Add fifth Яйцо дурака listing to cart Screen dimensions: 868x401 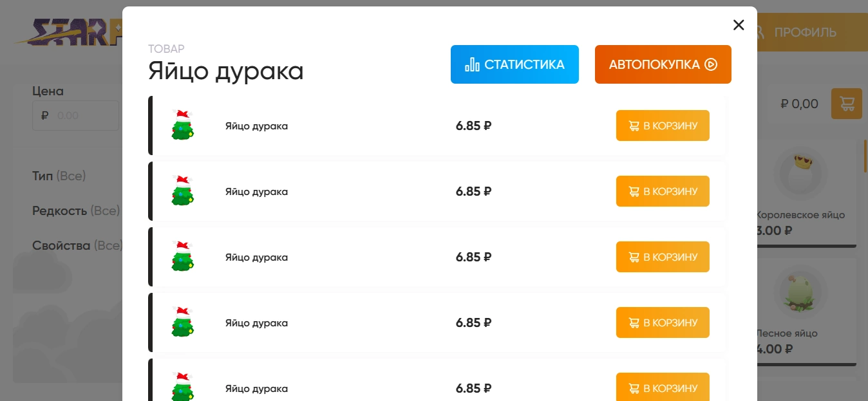pos(663,388)
